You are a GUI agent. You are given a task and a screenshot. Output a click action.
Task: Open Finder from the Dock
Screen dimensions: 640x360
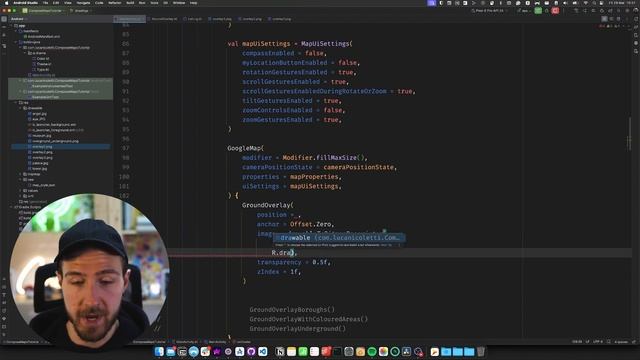[x=159, y=351]
